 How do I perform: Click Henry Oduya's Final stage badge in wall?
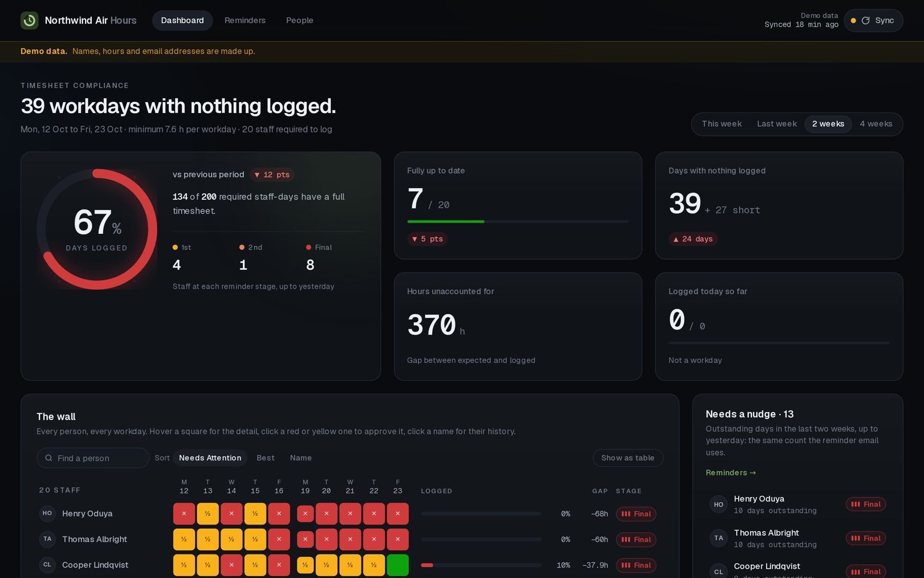[636, 514]
